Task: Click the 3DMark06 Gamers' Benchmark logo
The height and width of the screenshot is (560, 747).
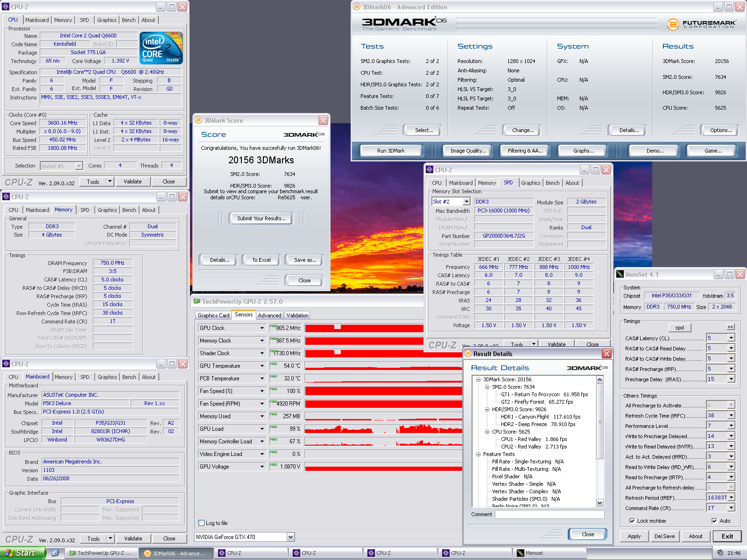Action: click(404, 24)
